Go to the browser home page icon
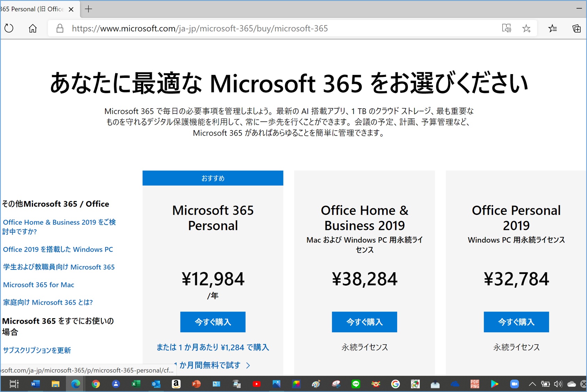587x392 pixels. (33, 28)
